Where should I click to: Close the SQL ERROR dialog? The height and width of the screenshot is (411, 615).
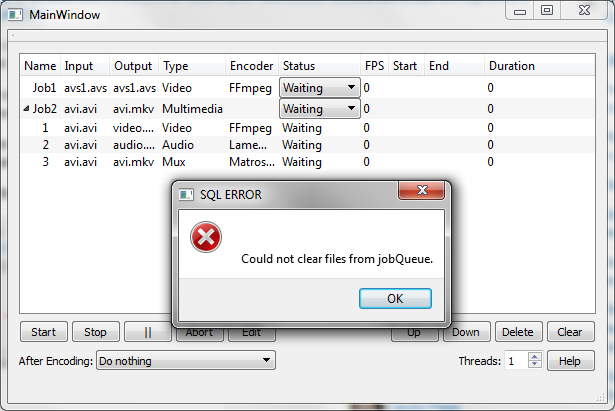pyautogui.click(x=422, y=191)
